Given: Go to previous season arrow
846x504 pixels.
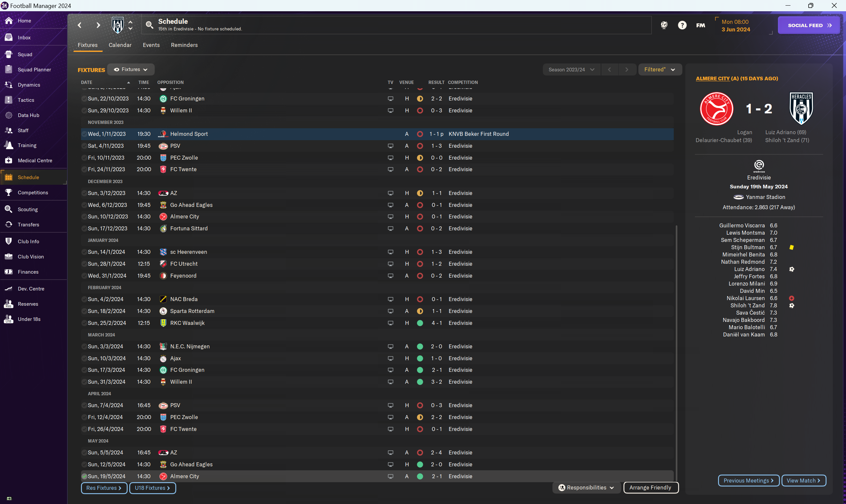Looking at the screenshot, I should 609,69.
